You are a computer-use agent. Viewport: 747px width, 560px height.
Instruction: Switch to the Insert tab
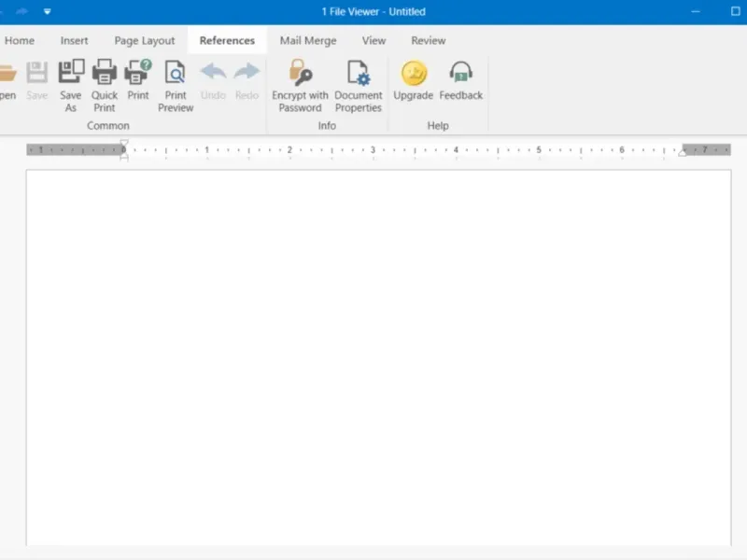[75, 40]
